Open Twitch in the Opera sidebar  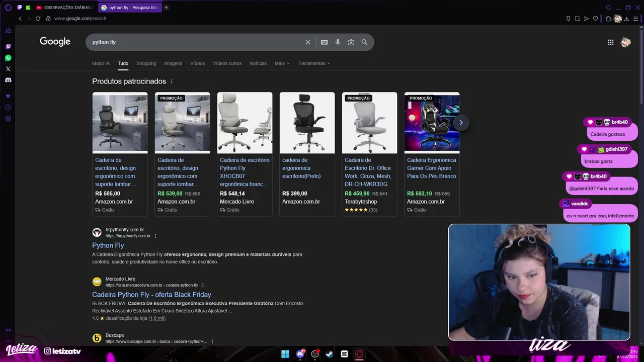coord(8,47)
